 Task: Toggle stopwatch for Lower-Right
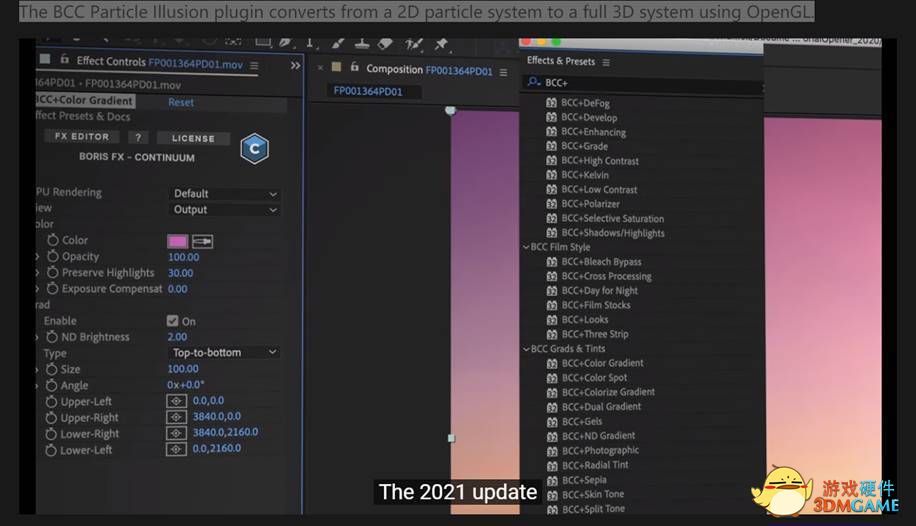pos(51,434)
